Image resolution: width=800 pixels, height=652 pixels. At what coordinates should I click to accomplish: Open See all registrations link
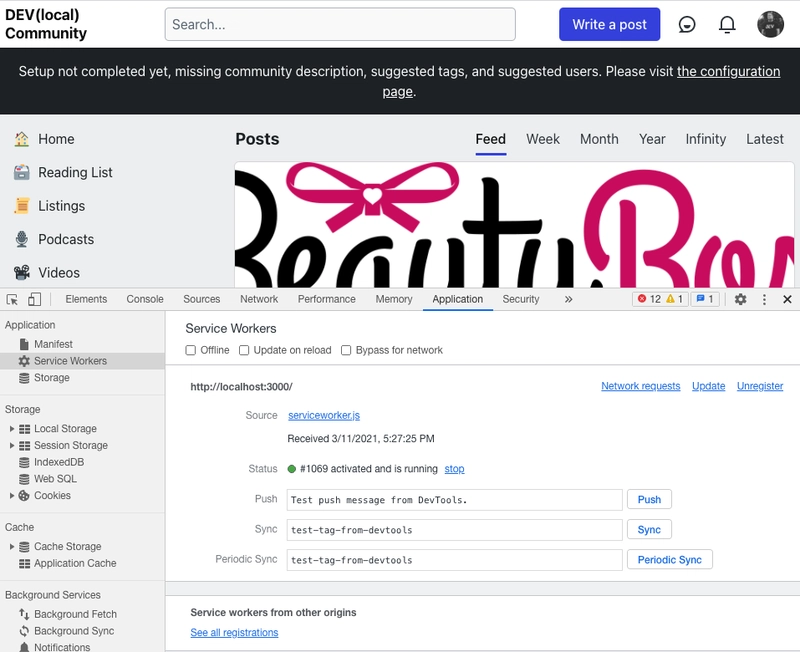234,633
